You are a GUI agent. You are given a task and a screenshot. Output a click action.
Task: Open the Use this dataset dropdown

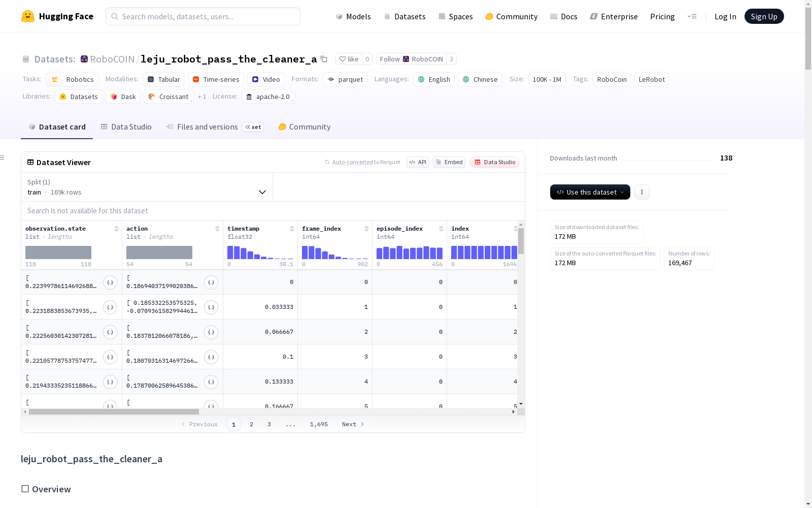[x=590, y=192]
